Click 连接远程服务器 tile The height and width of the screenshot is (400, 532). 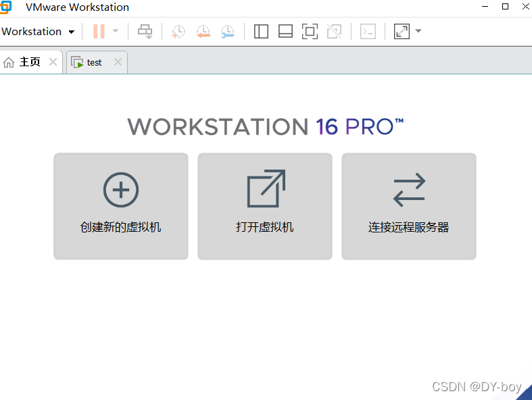(x=409, y=206)
